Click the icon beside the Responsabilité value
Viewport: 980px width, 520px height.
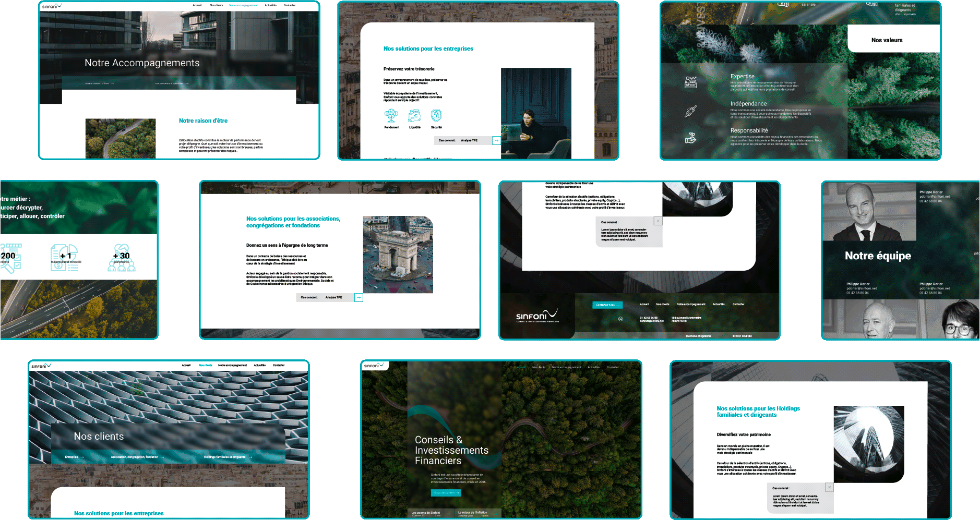[x=691, y=138]
